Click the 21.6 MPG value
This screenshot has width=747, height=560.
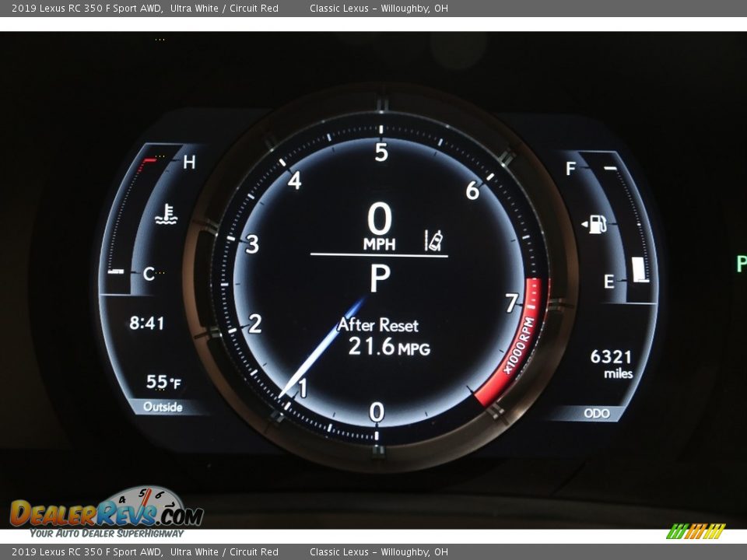389,347
